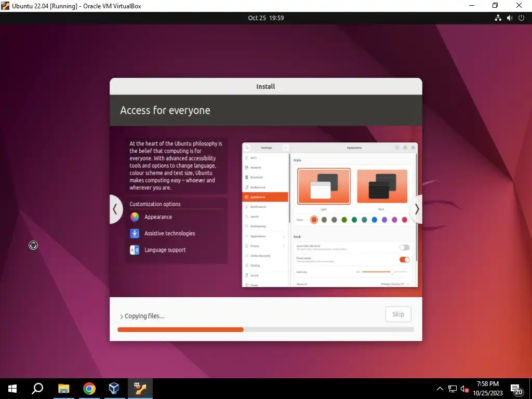Image resolution: width=532 pixels, height=399 pixels.
Task: Open the Oct 25 19:59 clock menu
Action: [265, 18]
